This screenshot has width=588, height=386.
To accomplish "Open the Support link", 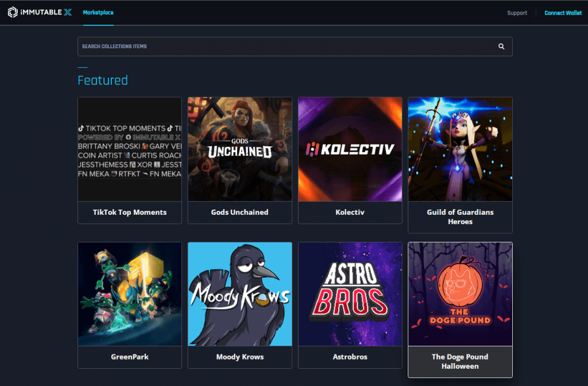I will (517, 13).
